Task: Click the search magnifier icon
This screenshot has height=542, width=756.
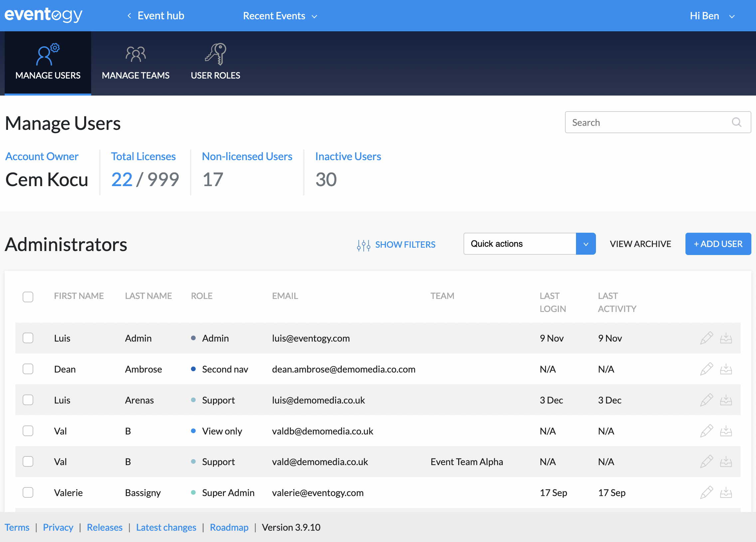Action: tap(736, 123)
